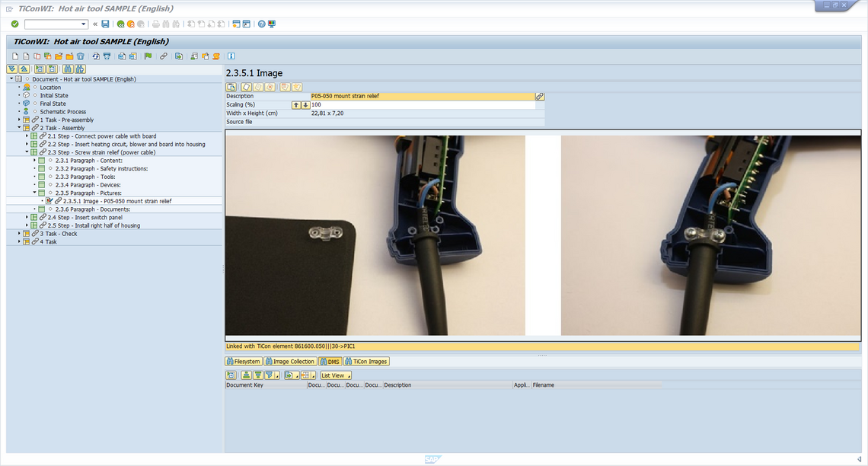Screen dimensions: 868x466
Task: Decrease scaling with the down arrow button
Action: [305, 105]
